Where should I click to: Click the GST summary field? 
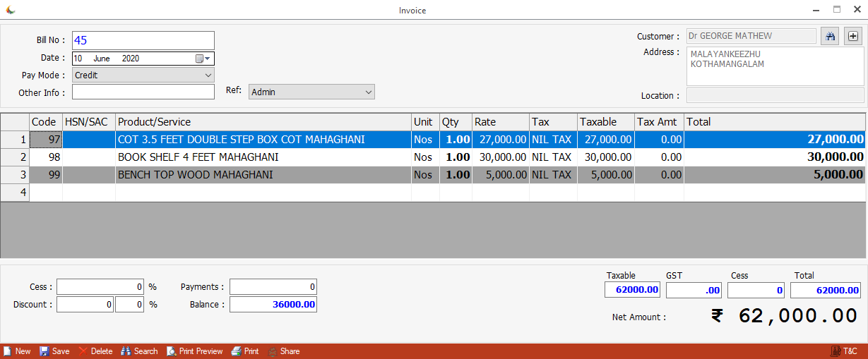tap(694, 290)
